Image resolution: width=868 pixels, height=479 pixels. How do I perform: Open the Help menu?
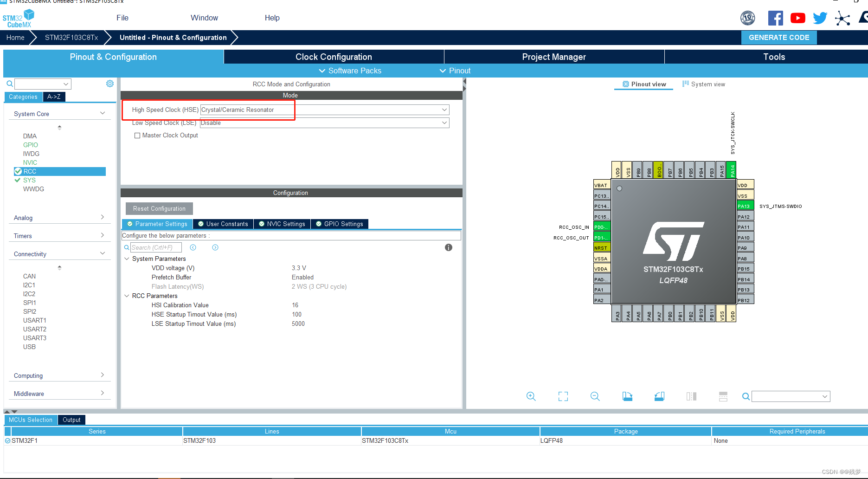point(272,18)
